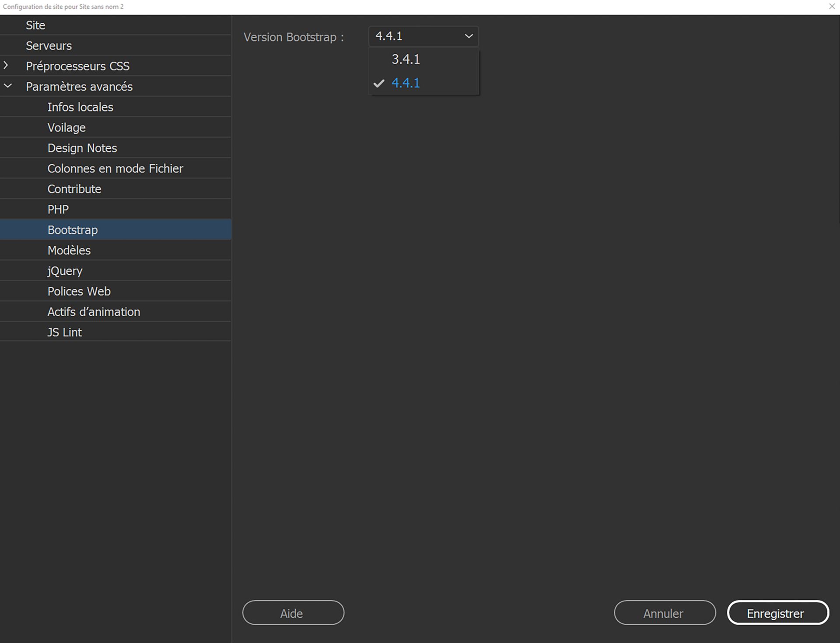Choose the checked 4.4.1 version option
Screen dimensions: 840x643
(406, 83)
